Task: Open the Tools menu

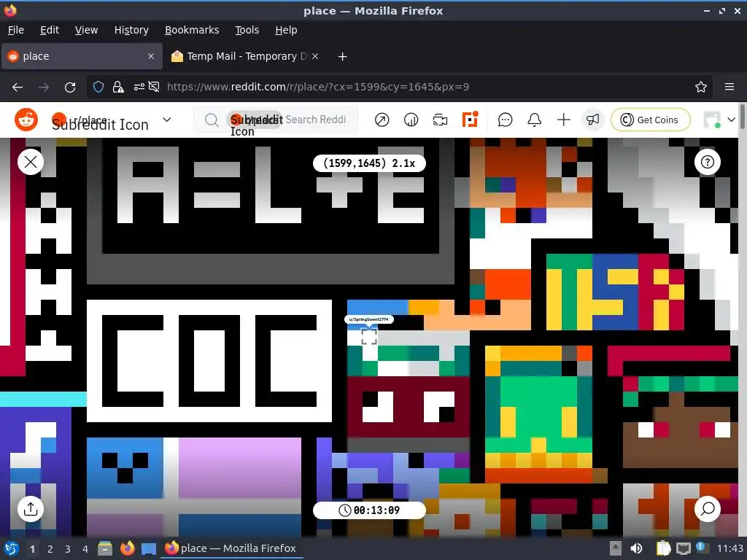Action: click(x=247, y=30)
